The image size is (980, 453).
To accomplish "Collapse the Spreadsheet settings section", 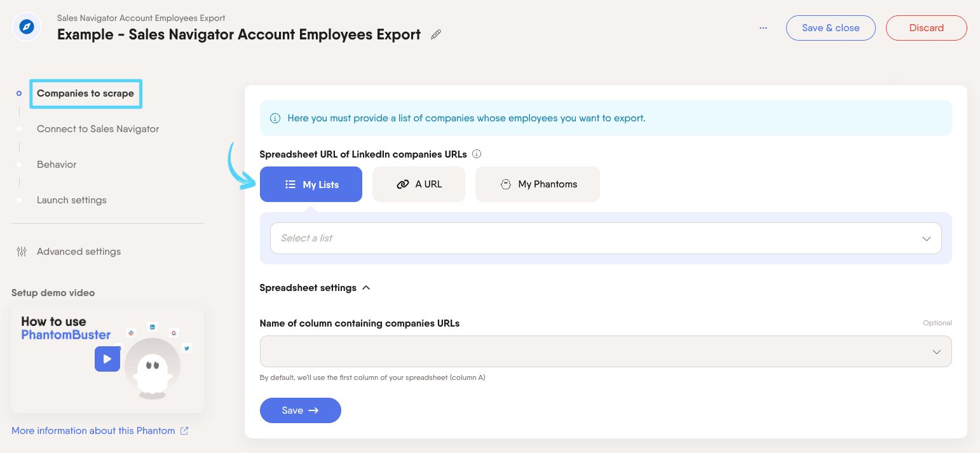I will pos(315,288).
